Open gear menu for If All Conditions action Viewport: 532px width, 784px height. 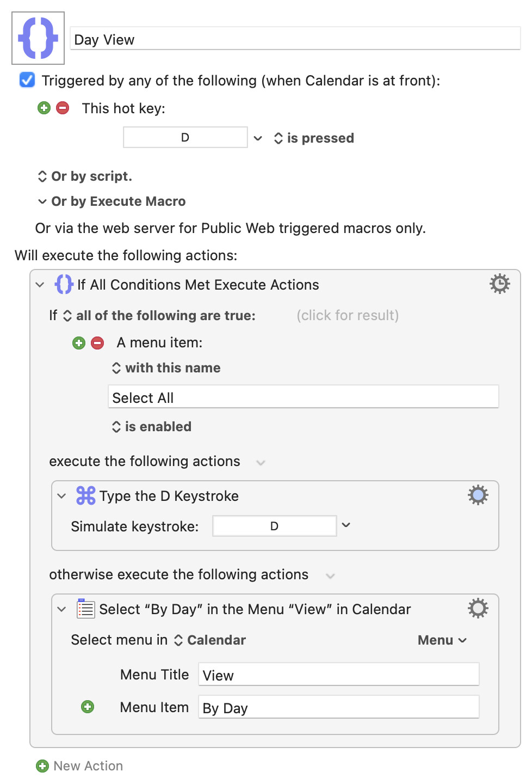coord(499,284)
